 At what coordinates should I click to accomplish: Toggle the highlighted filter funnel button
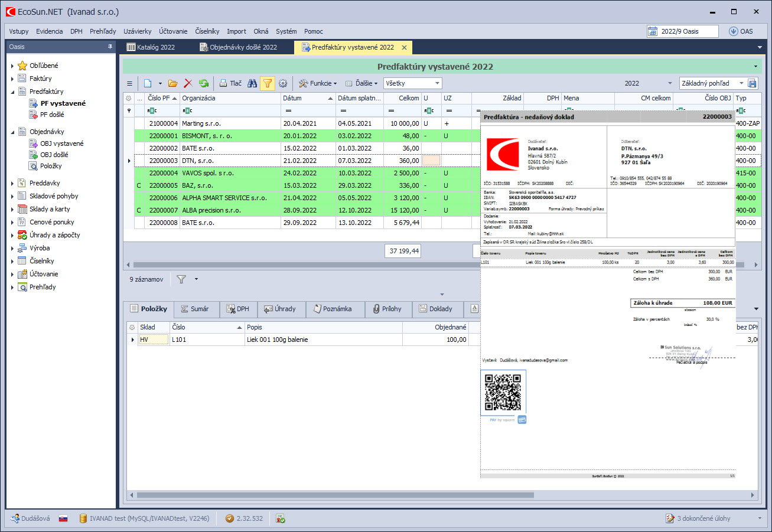click(268, 84)
